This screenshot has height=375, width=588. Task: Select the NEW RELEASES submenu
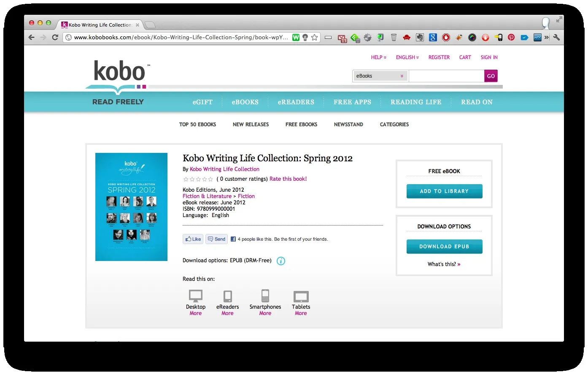coord(251,125)
